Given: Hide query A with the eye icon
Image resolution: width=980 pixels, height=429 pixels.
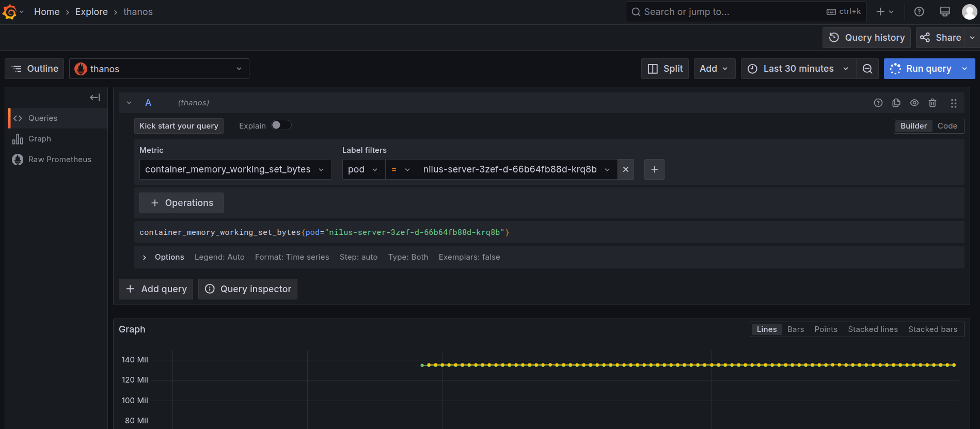Looking at the screenshot, I should pos(914,103).
